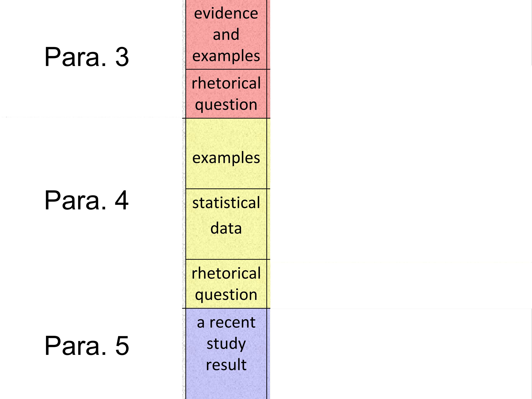532x399 pixels.
Task: Select the red "rhetorical question" cell
Action: point(226,94)
